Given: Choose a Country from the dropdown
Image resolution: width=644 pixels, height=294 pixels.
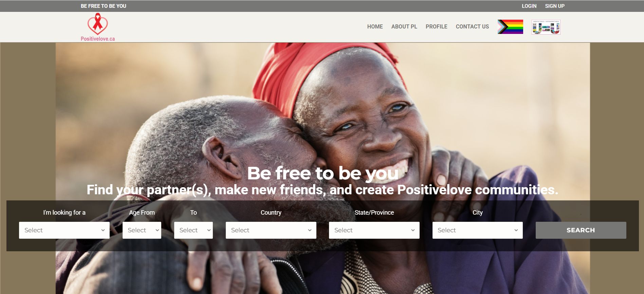Looking at the screenshot, I should pos(271,230).
